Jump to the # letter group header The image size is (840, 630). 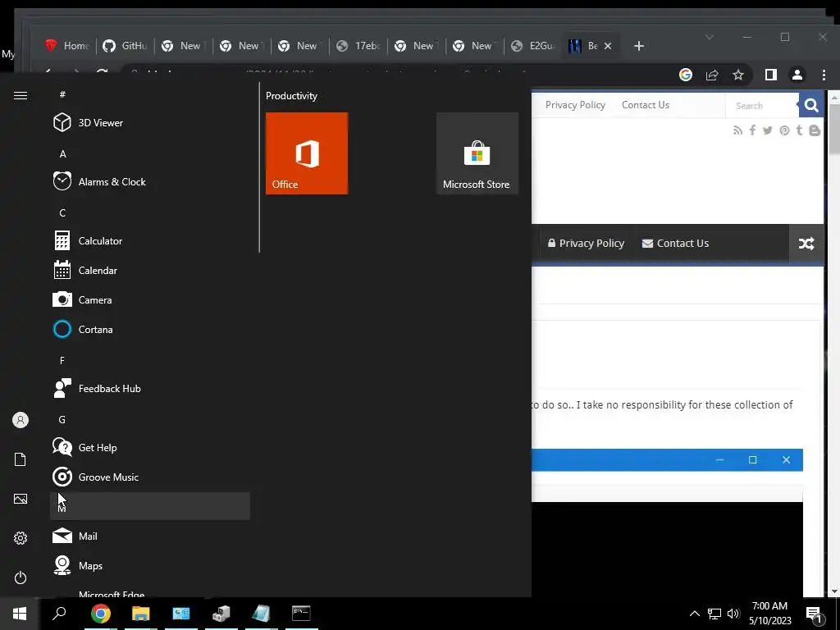tap(62, 94)
